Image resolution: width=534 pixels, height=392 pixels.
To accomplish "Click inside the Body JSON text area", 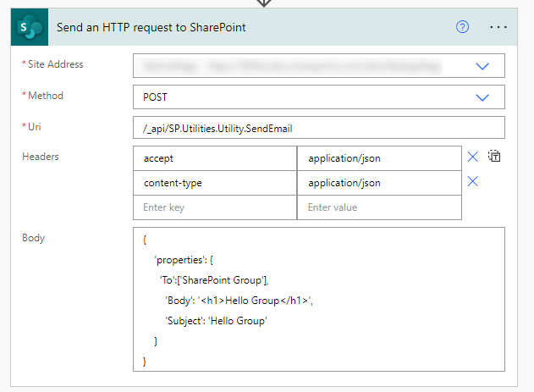I will pos(319,300).
